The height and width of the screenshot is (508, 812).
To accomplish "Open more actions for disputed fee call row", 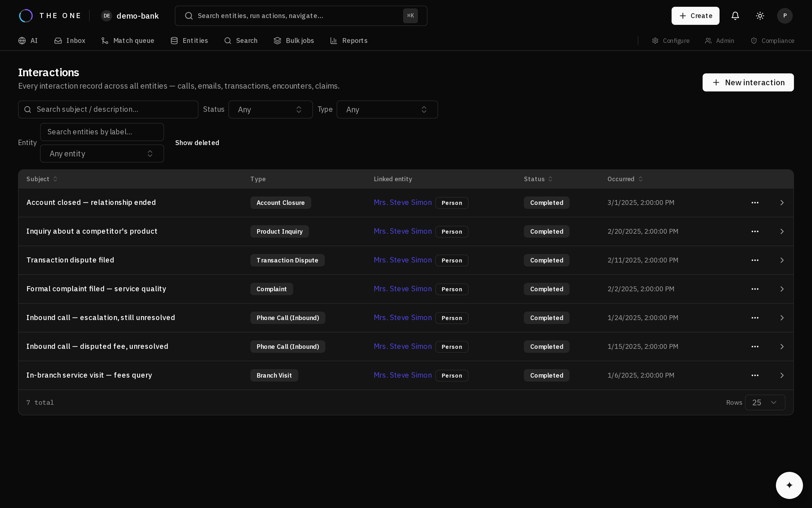I will 755,346.
